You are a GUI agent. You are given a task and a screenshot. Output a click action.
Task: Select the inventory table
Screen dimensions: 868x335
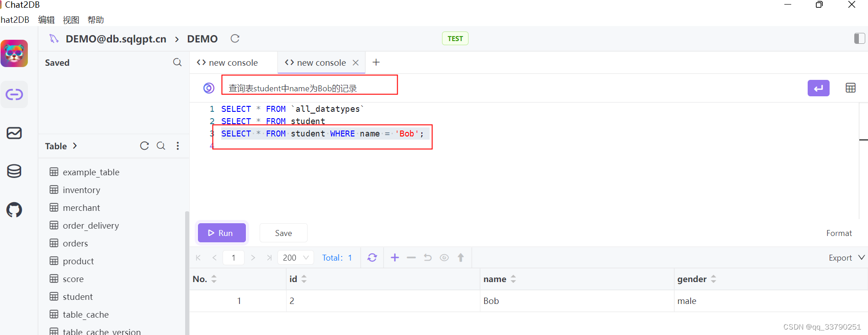pos(81,190)
